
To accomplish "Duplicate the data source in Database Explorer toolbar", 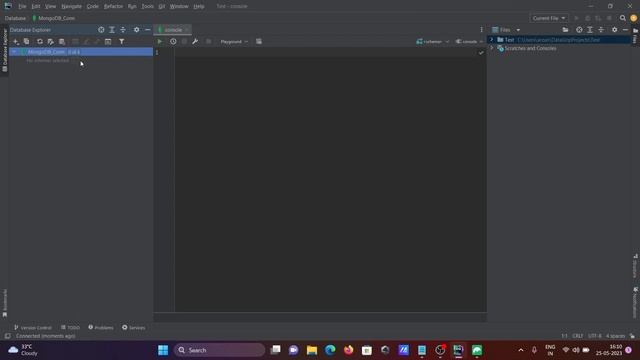I will tap(27, 42).
